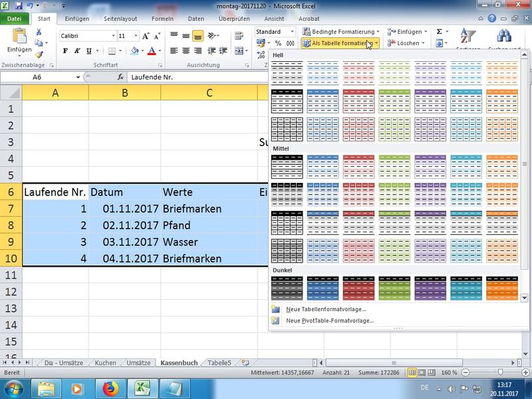The width and height of the screenshot is (532, 399).
Task: Switch to Page Break Preview in status bar
Action: [x=431, y=372]
